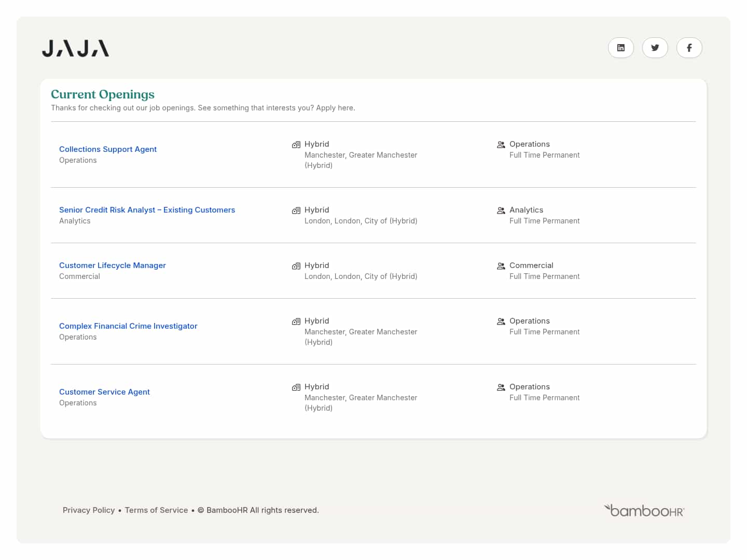Click 'Commercial' under Customer Lifecycle Manager title
This screenshot has width=747, height=560.
coord(79,276)
